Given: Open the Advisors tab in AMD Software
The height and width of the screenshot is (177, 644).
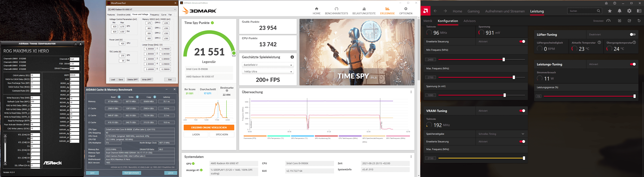Looking at the screenshot, I should 469,21.
